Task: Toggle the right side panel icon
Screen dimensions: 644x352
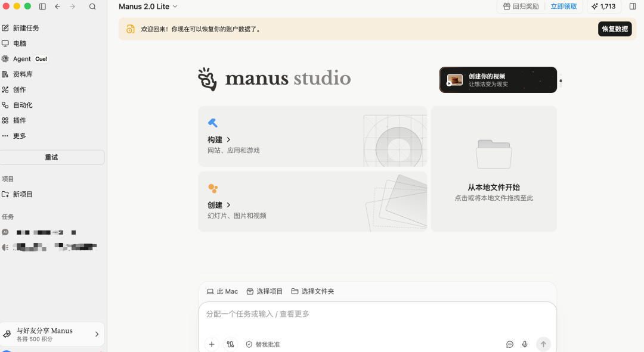Action: (x=633, y=7)
